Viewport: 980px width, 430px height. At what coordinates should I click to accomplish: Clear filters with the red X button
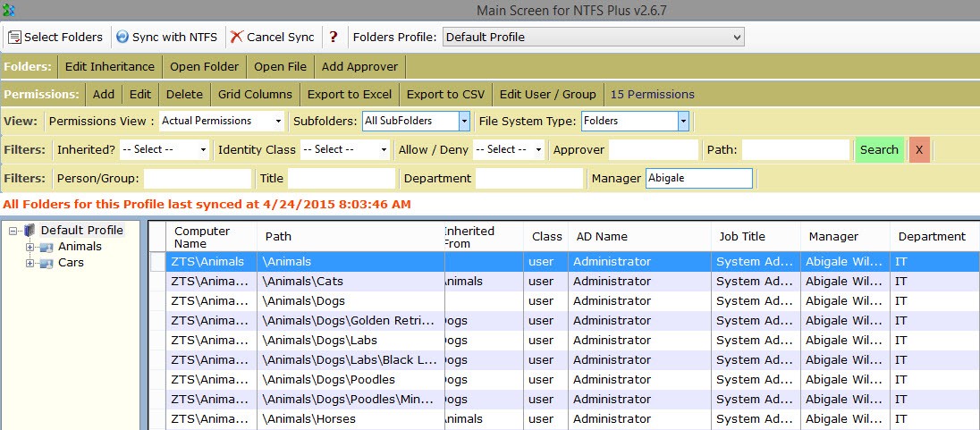pos(919,149)
